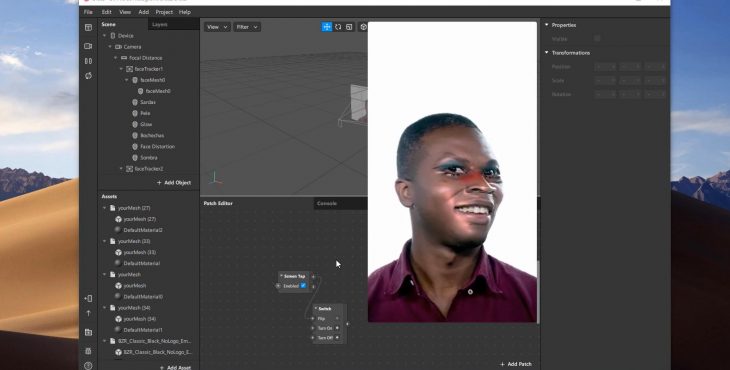Click the DefaultMaterial2 sphere icon
Image resolution: width=730 pixels, height=370 pixels.
(118, 230)
